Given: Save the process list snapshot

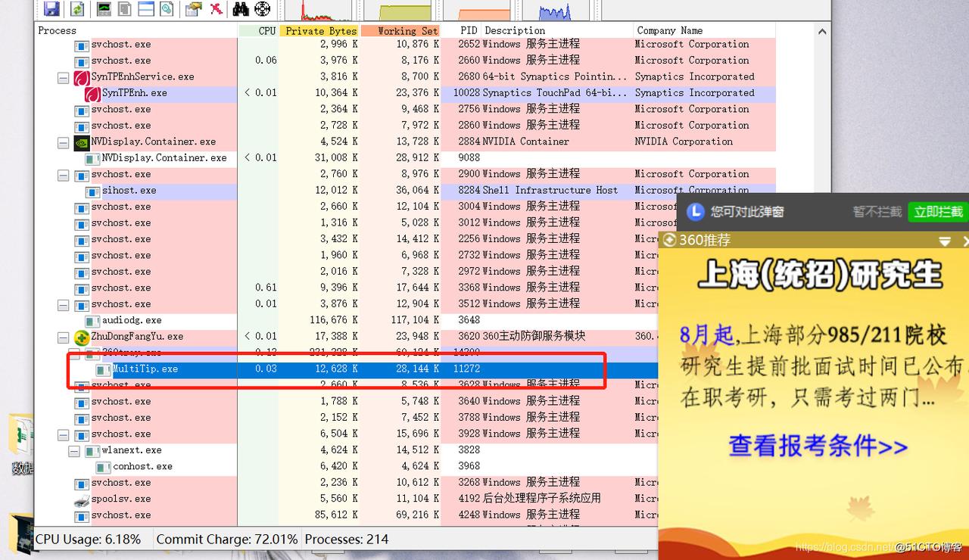Looking at the screenshot, I should (51, 9).
